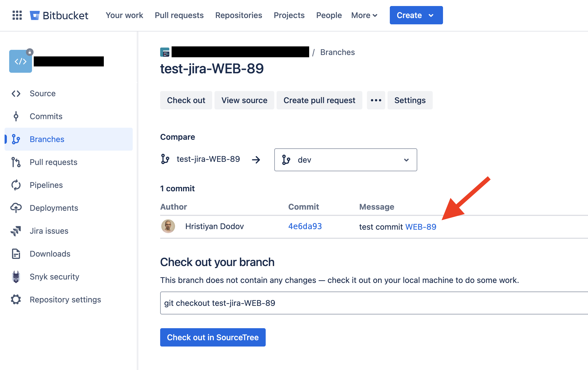This screenshot has height=370, width=588.
Task: Open the Projects menu
Action: pos(289,15)
